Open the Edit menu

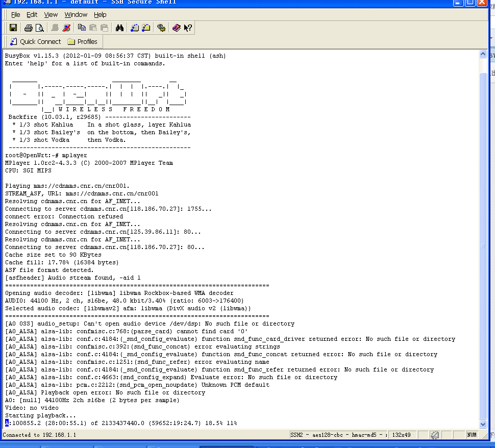[32, 14]
